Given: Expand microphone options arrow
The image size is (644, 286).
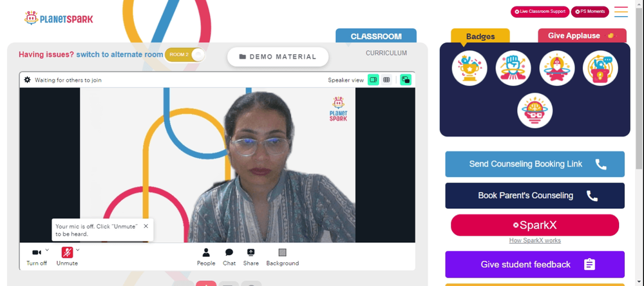Looking at the screenshot, I should click(x=78, y=249).
